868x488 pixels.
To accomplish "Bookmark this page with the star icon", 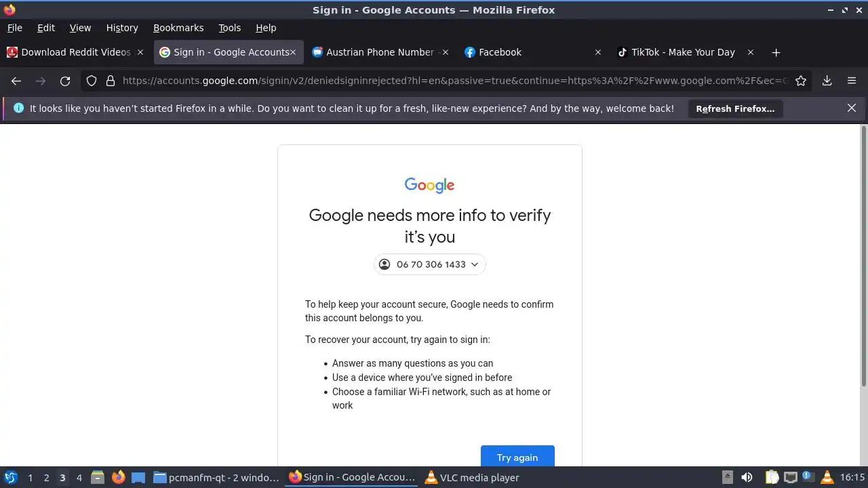I will coord(801,81).
